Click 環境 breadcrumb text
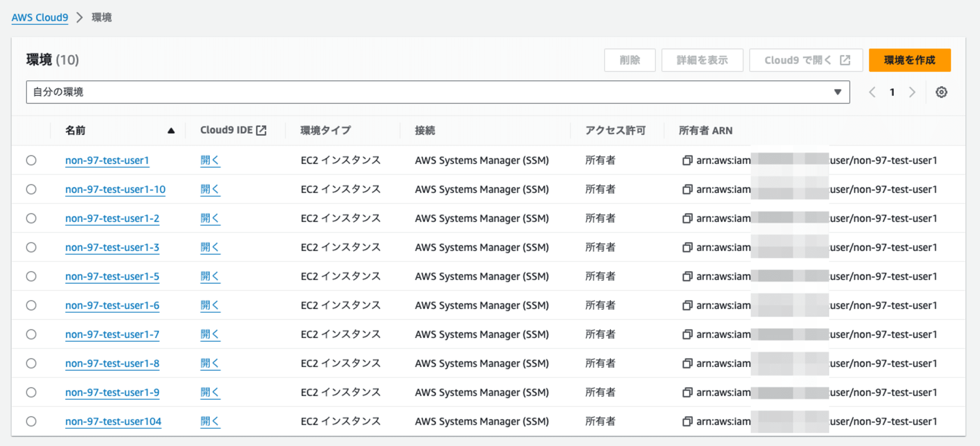 click(102, 18)
